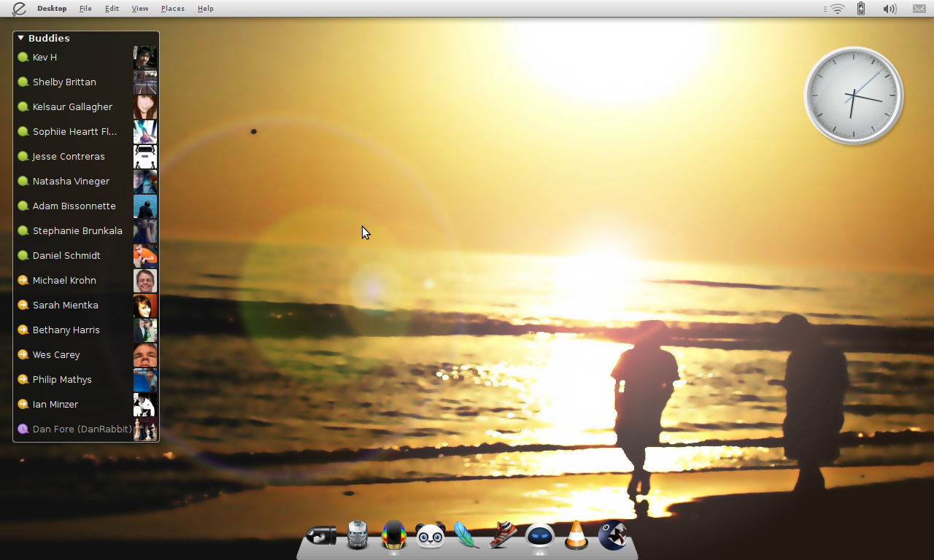Open the Desktop menu

(52, 9)
